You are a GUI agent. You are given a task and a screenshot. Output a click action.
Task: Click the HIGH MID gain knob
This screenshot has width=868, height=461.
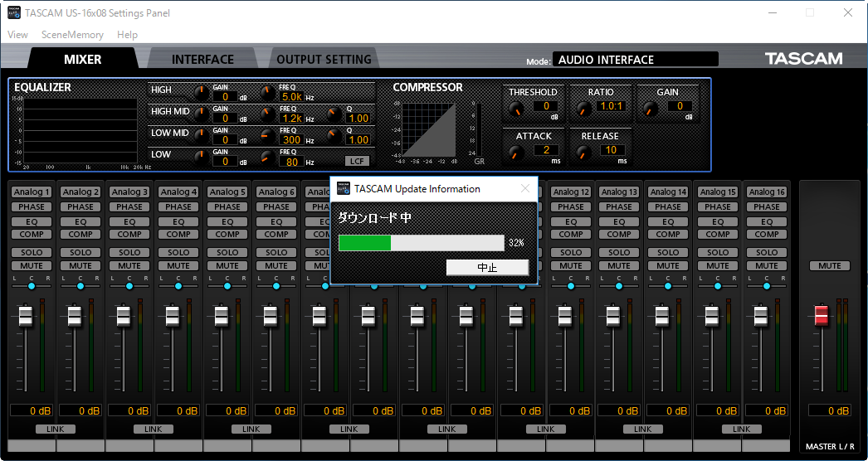202,114
